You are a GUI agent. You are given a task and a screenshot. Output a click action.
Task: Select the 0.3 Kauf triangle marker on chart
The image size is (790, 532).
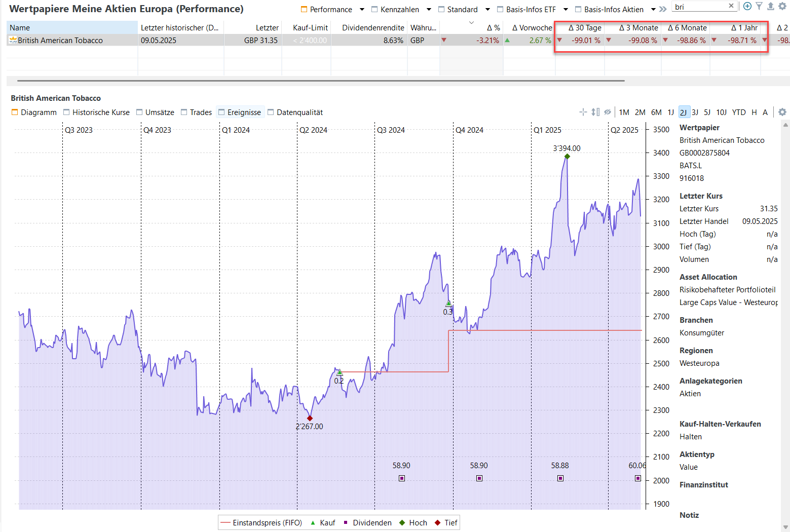(x=448, y=303)
